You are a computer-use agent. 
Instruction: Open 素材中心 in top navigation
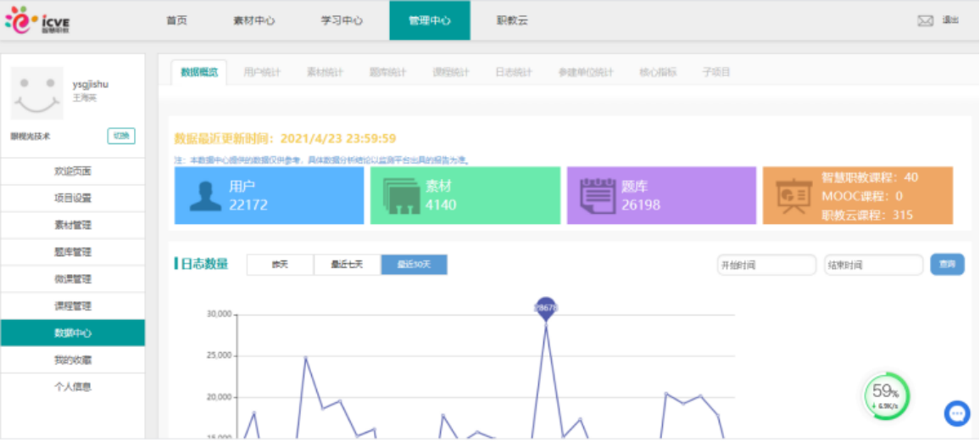coord(254,20)
